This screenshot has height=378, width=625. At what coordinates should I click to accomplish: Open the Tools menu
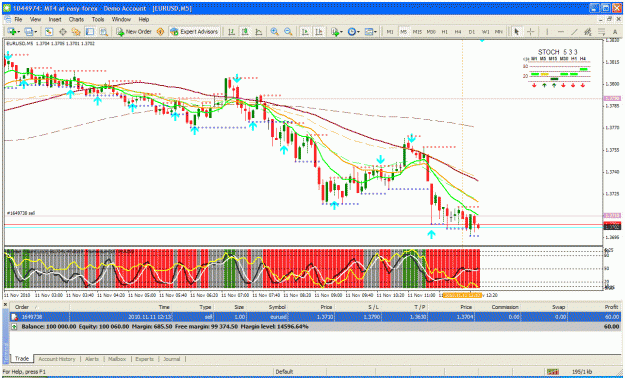click(x=98, y=19)
